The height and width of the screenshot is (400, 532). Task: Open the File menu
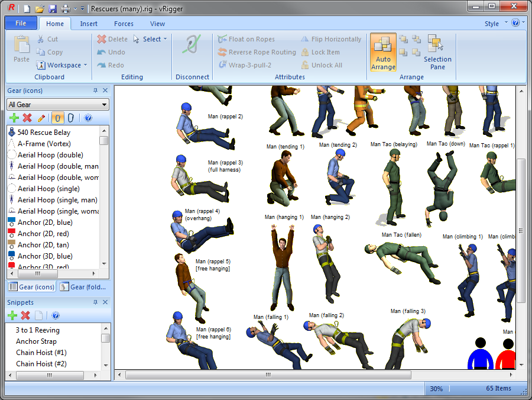pyautogui.click(x=21, y=22)
